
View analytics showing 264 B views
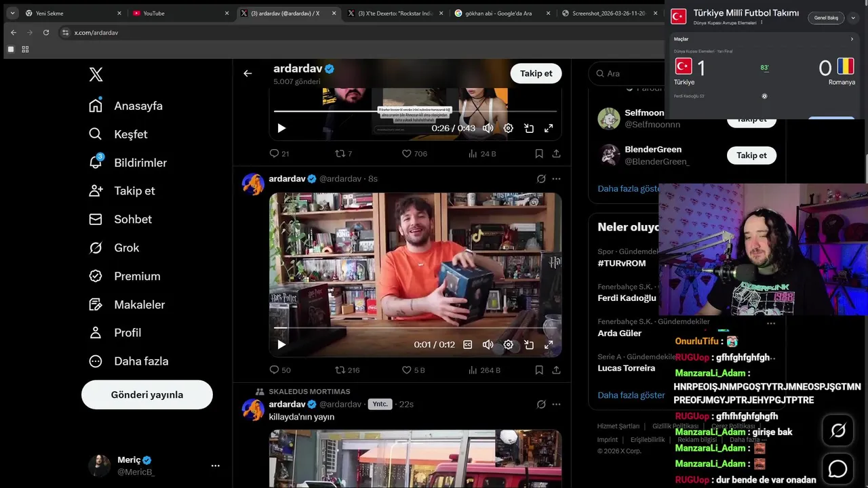(484, 370)
